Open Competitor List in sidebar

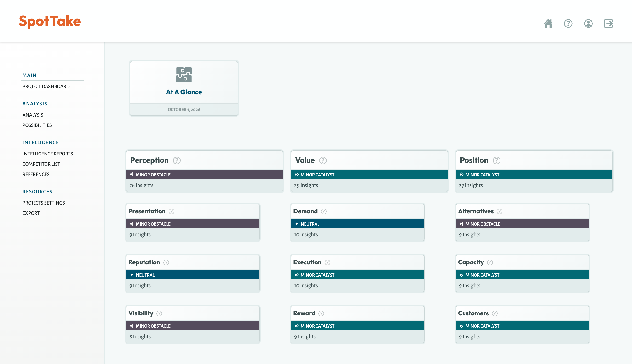[41, 164]
